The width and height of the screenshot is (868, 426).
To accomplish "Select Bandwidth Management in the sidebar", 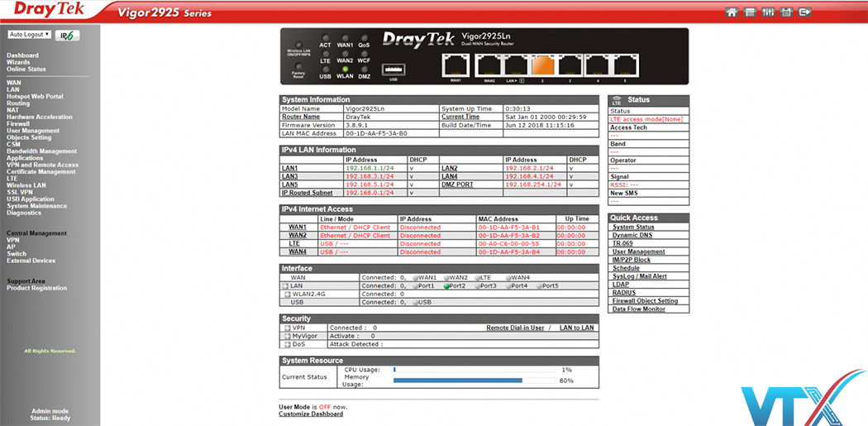I will (41, 151).
